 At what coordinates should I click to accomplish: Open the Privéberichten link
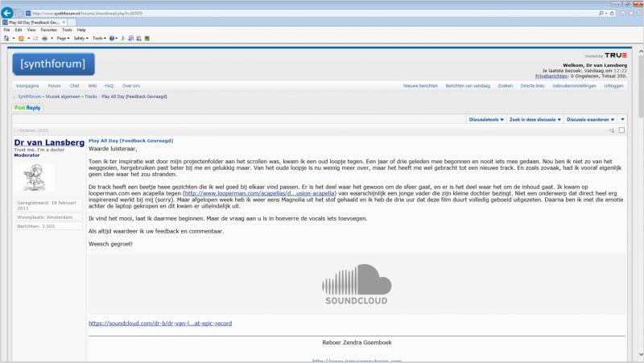[x=551, y=76]
